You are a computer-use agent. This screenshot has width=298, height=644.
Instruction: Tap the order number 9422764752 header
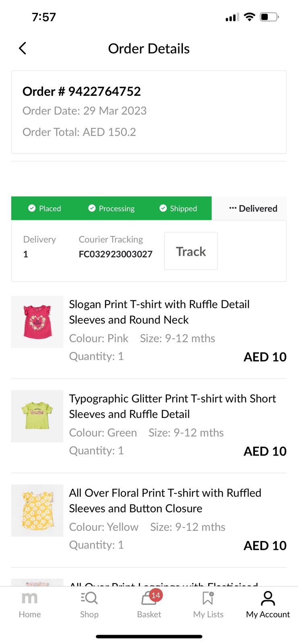point(82,91)
